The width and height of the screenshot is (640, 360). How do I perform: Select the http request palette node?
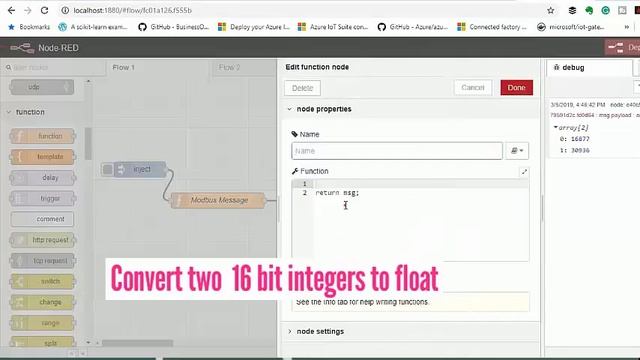tap(43, 240)
